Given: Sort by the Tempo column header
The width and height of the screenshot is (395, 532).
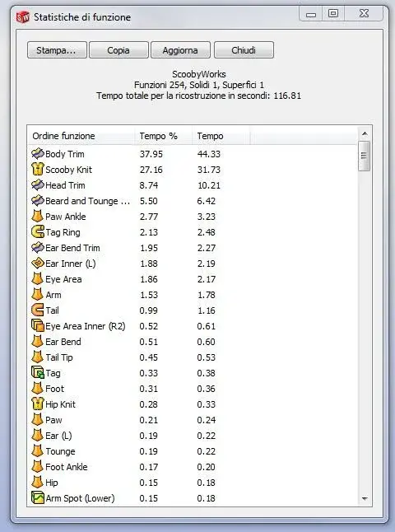Looking at the screenshot, I should pyautogui.click(x=221, y=136).
